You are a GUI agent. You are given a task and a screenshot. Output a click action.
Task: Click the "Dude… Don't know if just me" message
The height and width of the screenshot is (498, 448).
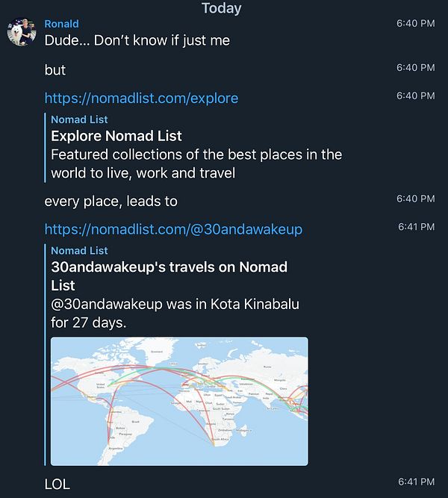tap(137, 40)
